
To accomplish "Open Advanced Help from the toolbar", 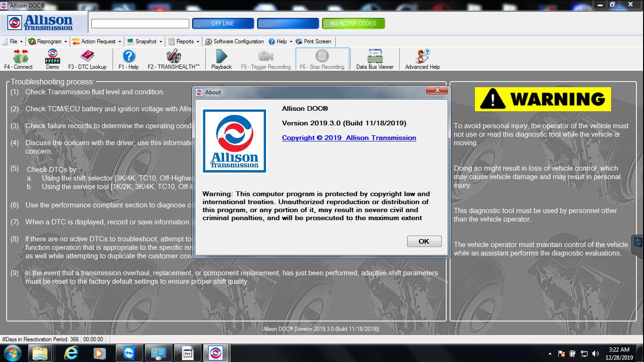I will coord(422,59).
